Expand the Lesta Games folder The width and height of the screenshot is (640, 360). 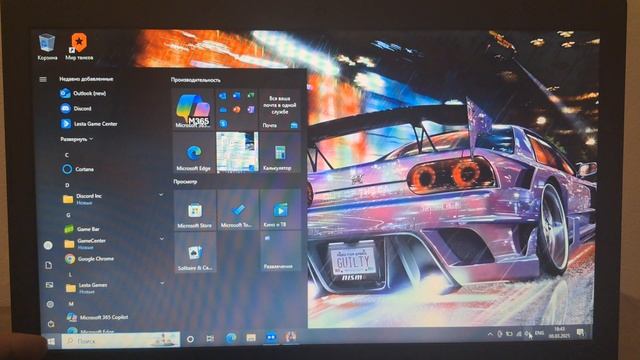click(115, 287)
